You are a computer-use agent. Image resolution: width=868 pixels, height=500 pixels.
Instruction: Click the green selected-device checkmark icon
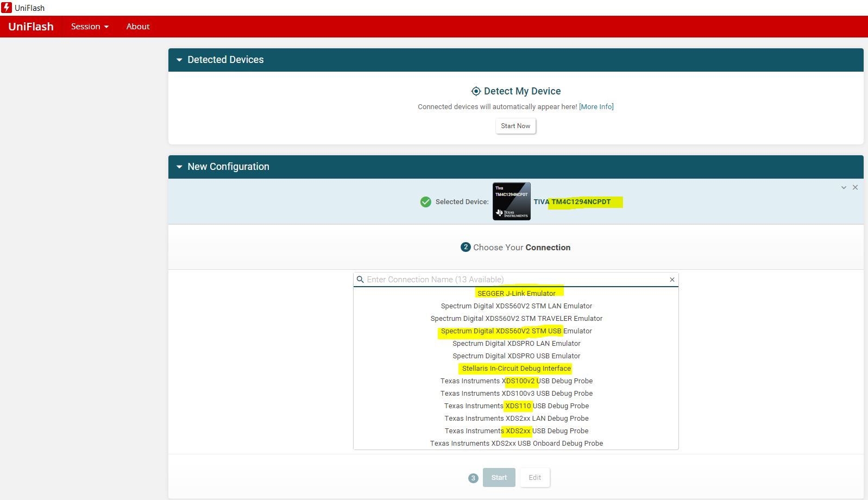click(x=426, y=202)
